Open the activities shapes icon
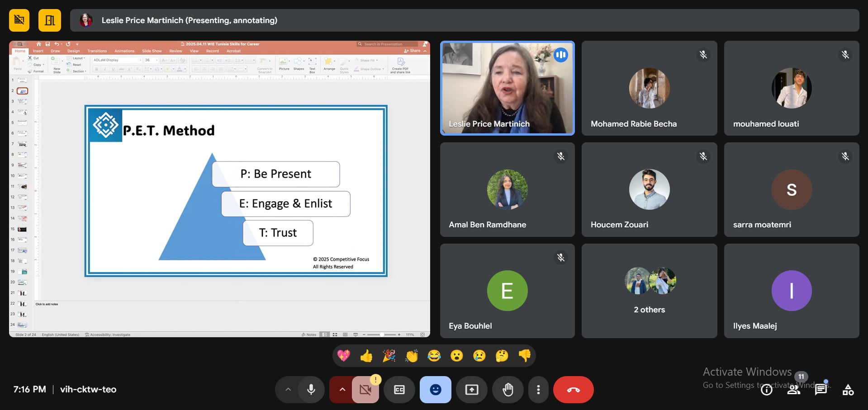Screen dimensions: 868x410 (x=848, y=390)
